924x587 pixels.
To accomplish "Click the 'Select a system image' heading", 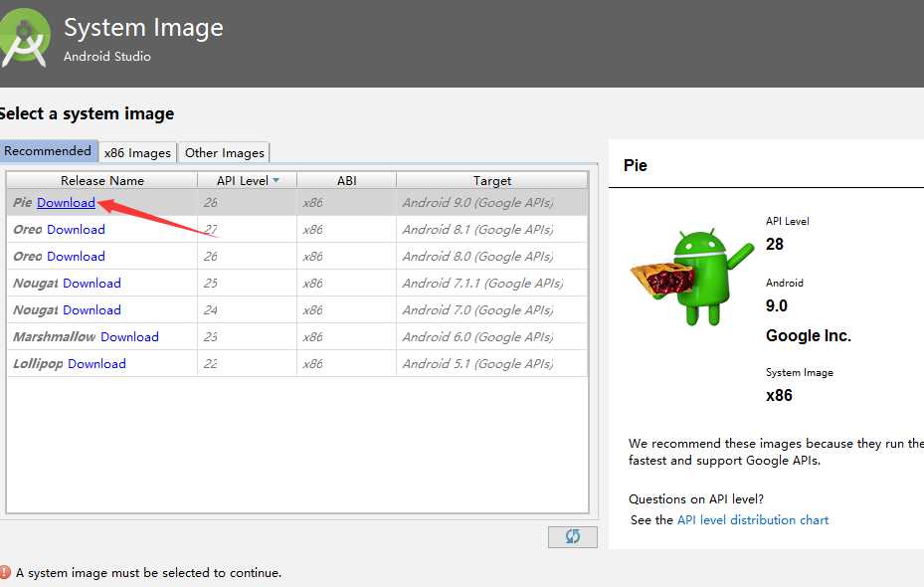I will coord(87,113).
